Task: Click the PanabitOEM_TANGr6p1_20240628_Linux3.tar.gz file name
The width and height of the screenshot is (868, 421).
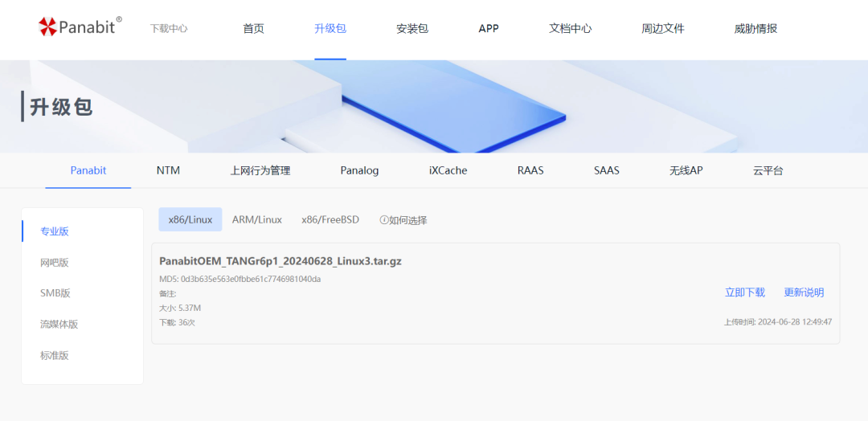Action: click(280, 261)
